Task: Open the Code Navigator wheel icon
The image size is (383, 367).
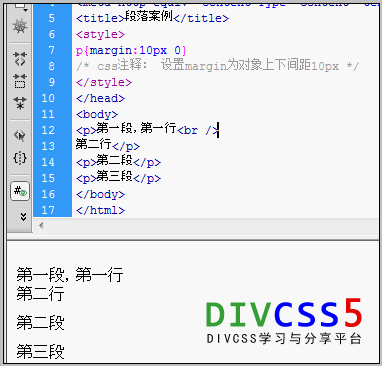Action: [20, 26]
